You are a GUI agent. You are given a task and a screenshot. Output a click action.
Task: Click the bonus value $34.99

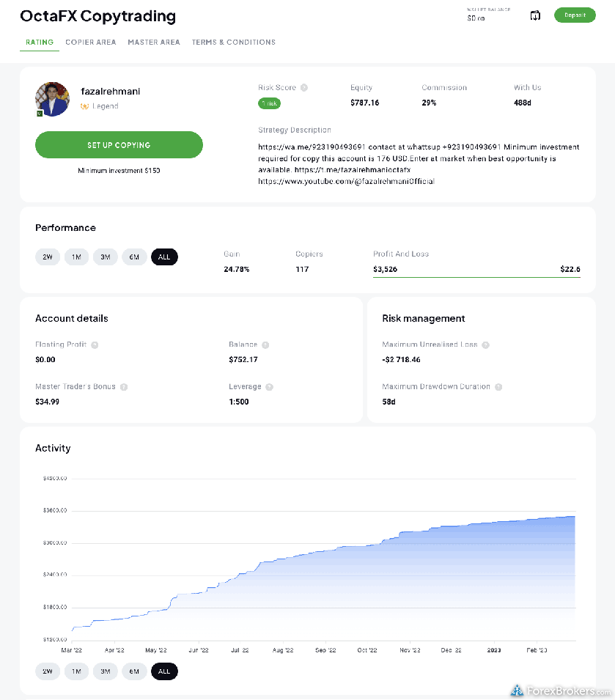coord(48,402)
